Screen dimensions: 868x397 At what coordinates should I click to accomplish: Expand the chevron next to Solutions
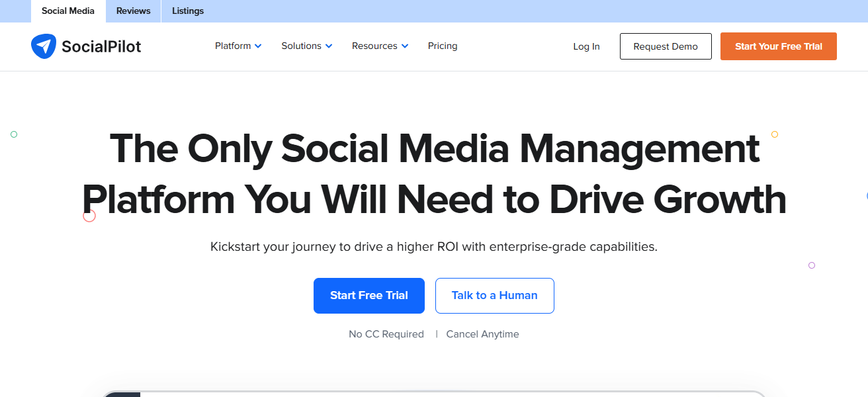click(x=329, y=46)
